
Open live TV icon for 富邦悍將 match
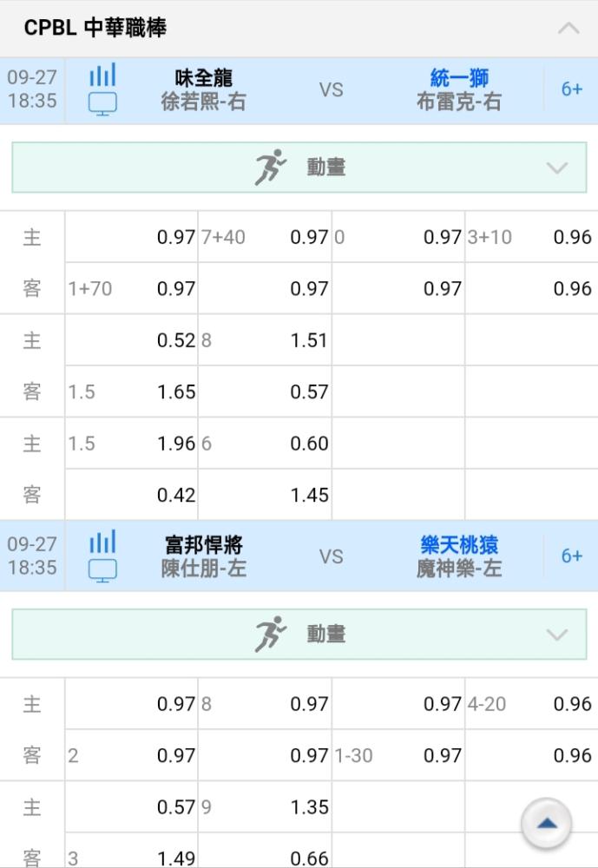click(x=103, y=570)
